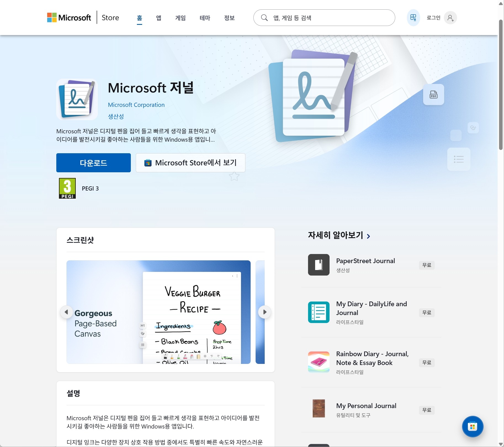Screen dimensions: 504x447
Task: Click My Diary - DailyLife app icon
Action: tap(319, 312)
